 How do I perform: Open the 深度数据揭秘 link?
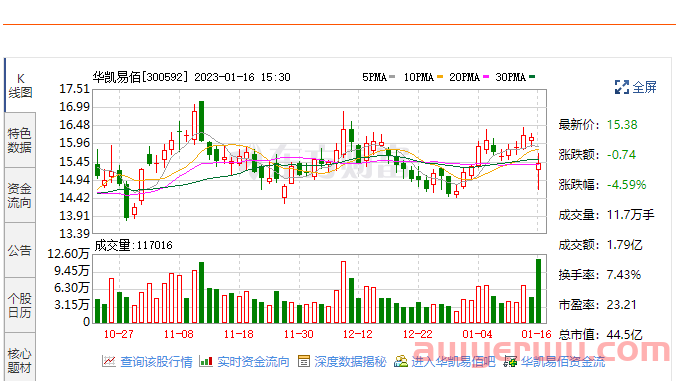(350, 362)
